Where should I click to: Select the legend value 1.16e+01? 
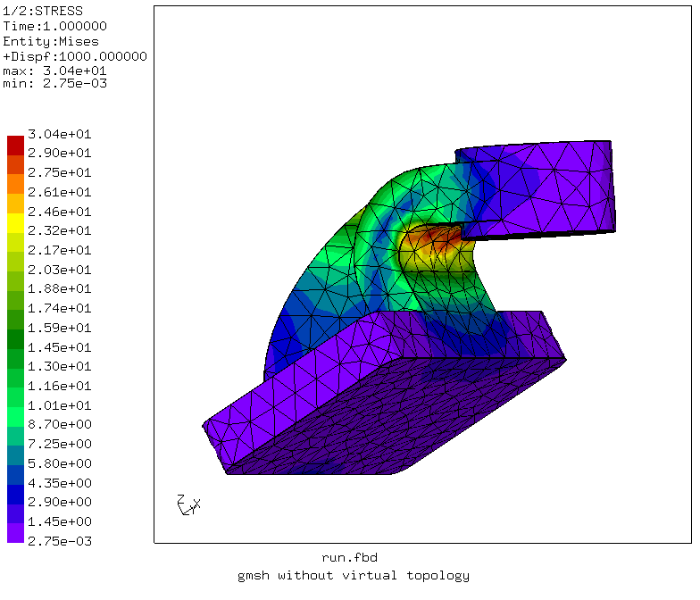59,386
